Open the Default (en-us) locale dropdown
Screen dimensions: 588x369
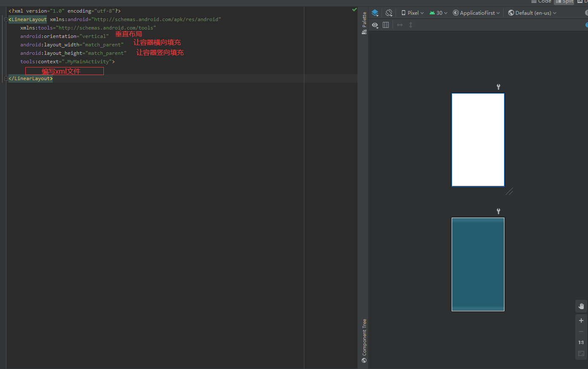pos(532,13)
